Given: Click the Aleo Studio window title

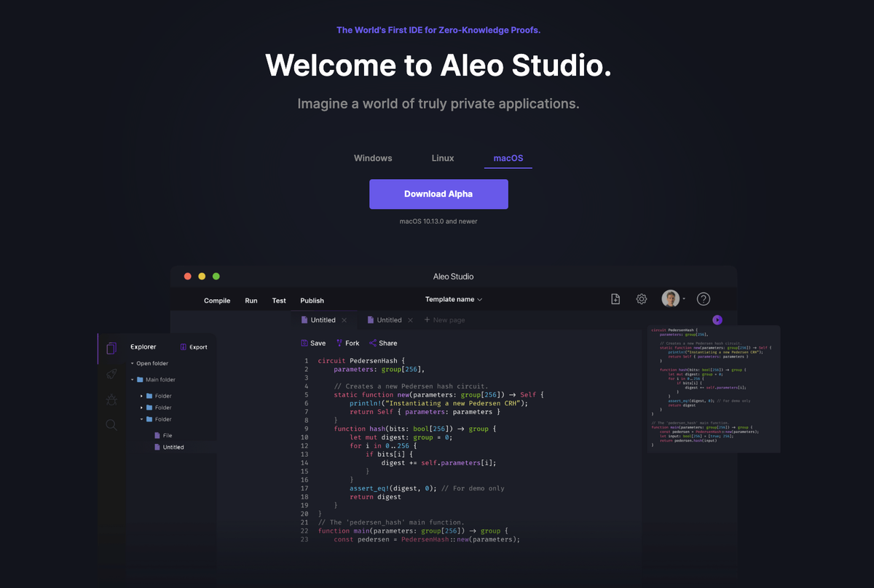Looking at the screenshot, I should (x=453, y=277).
